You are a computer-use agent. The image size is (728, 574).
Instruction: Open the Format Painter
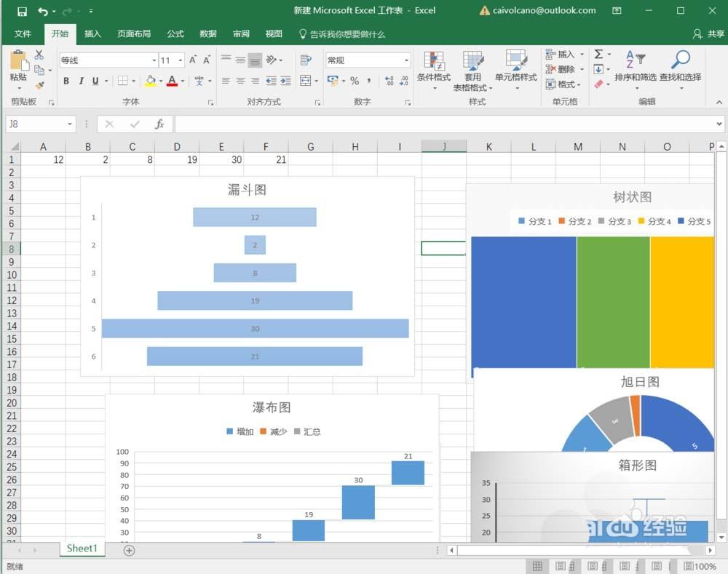coord(40,85)
